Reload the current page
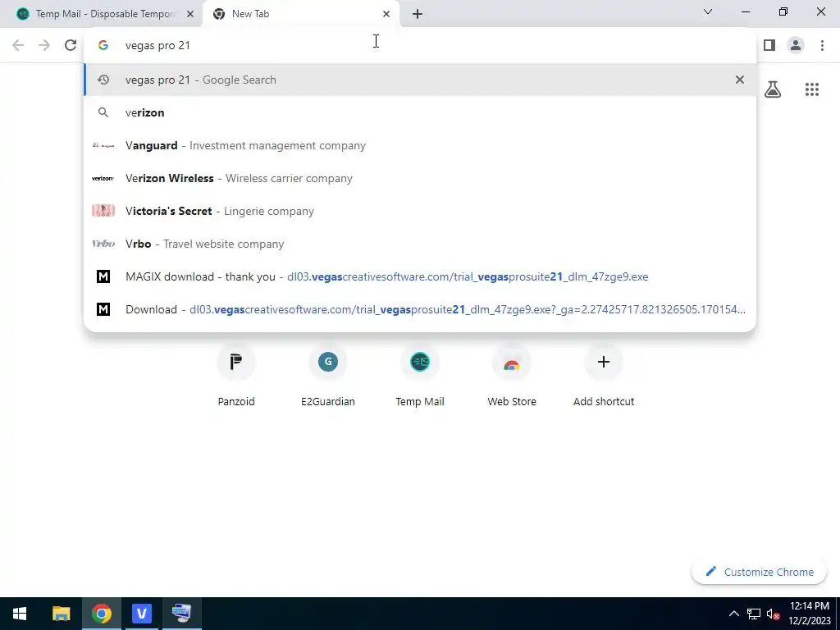 click(x=71, y=45)
